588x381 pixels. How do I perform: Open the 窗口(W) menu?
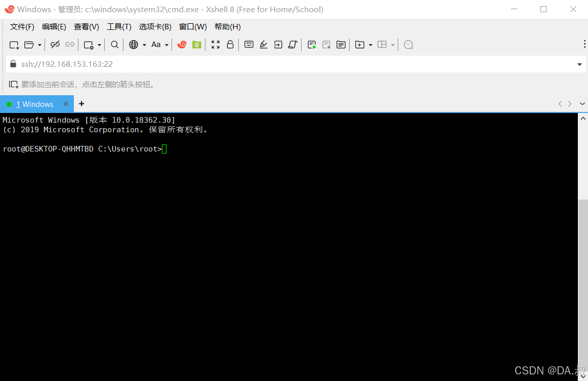tap(193, 26)
